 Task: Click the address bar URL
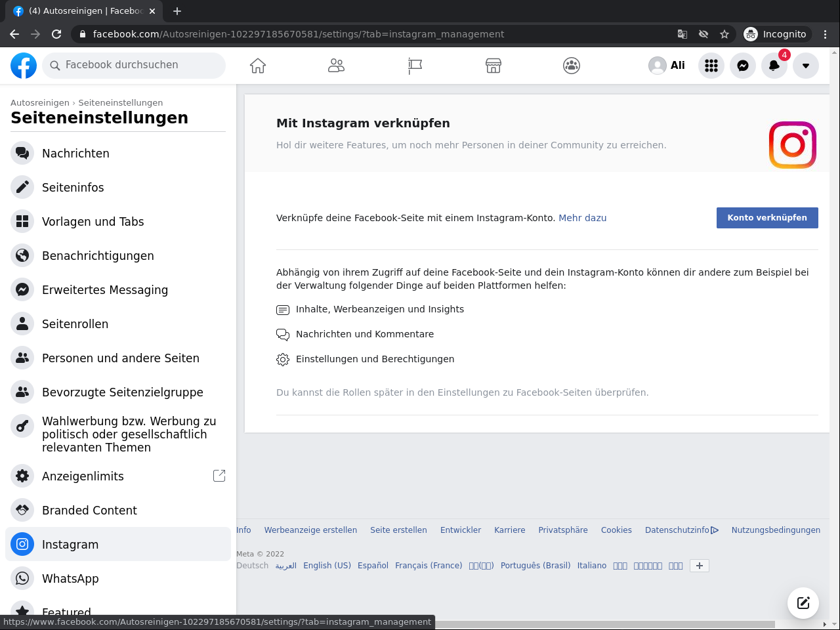(x=299, y=34)
